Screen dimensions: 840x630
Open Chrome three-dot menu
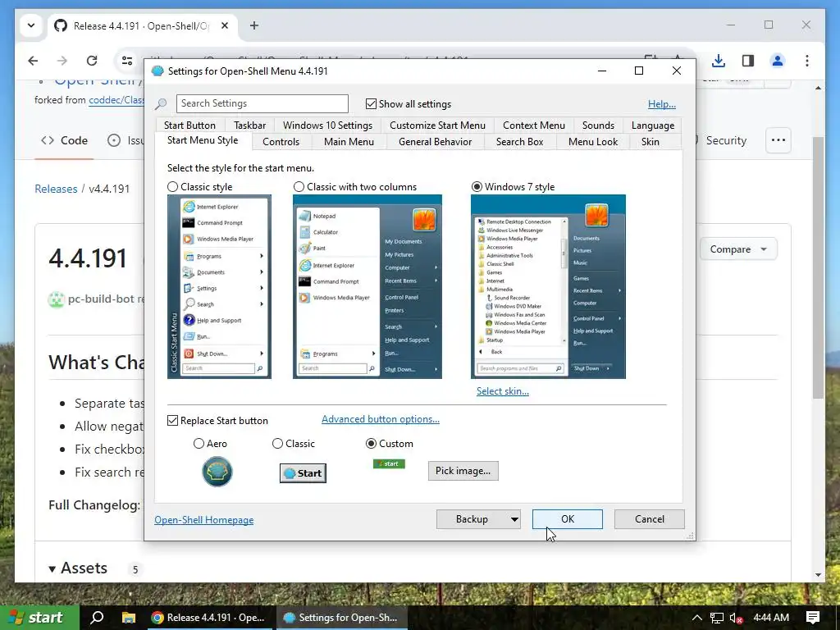pyautogui.click(x=807, y=61)
